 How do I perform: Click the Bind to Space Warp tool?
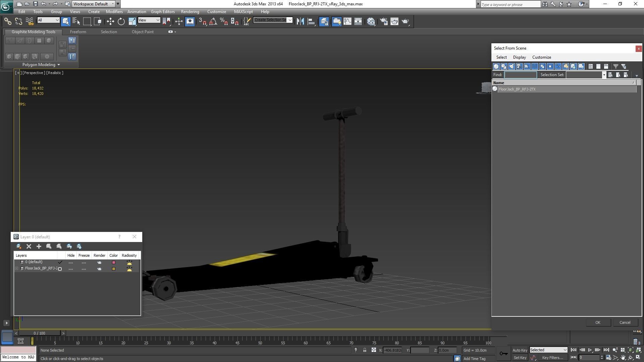point(30,21)
